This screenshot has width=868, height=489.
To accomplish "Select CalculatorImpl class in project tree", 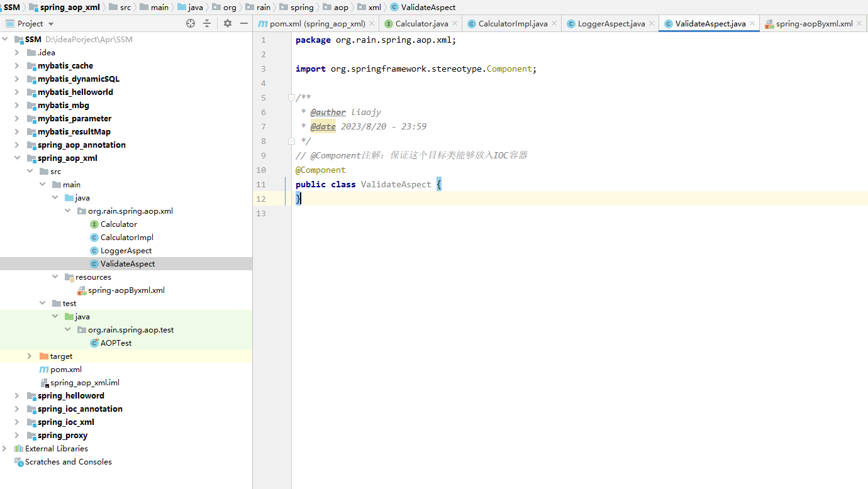I will point(121,238).
